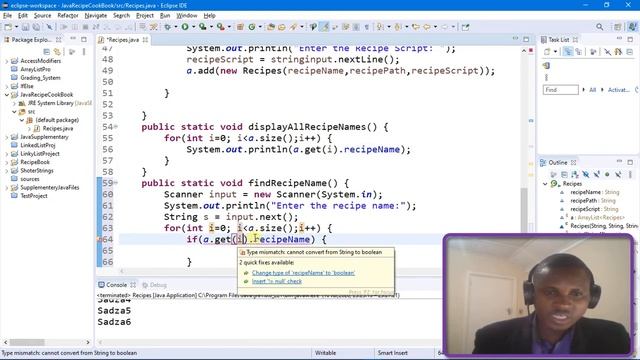Click the Java perspective icon
Image resolution: width=640 pixels, height=360 pixels.
[632, 27]
